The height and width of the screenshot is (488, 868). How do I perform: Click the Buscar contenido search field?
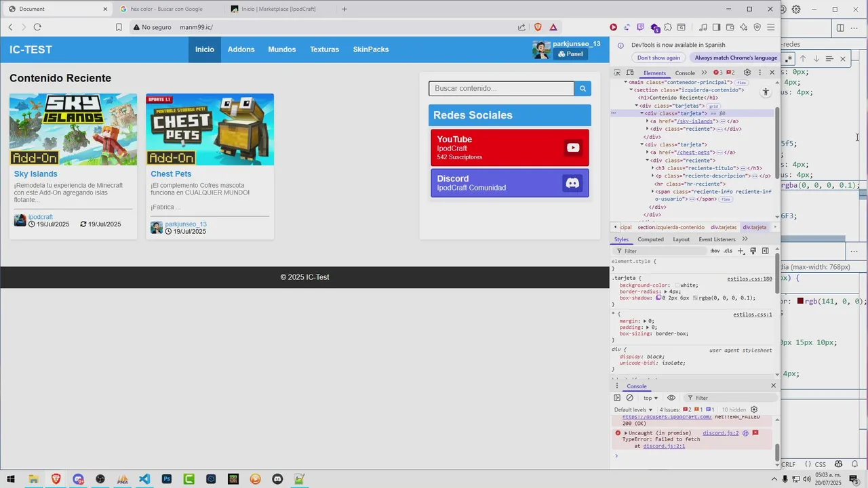501,88
